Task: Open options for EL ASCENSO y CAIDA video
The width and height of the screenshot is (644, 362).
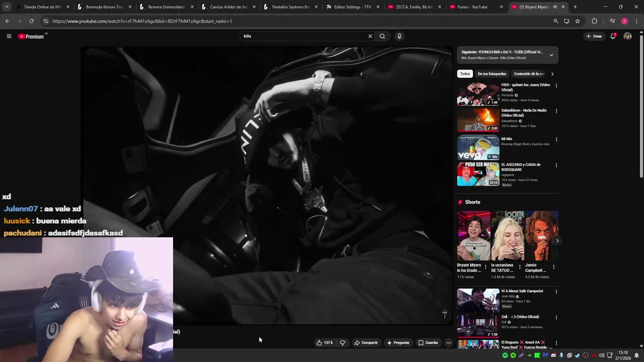Action: 556,165
